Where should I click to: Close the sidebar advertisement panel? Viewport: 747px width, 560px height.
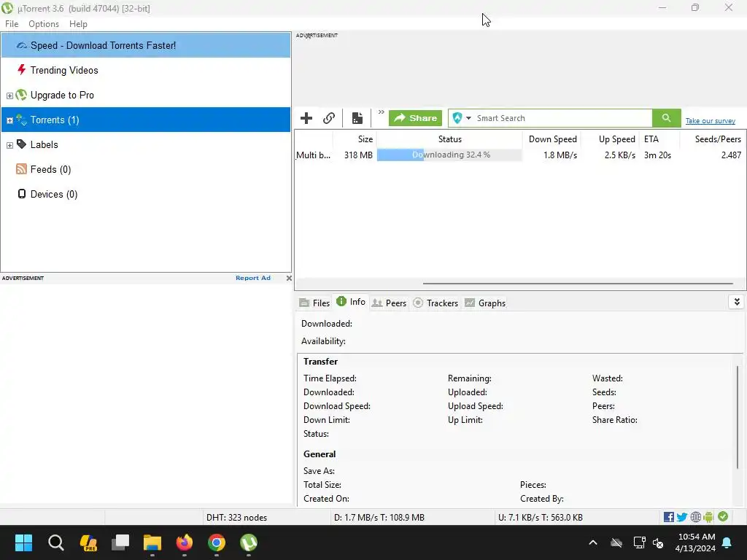[289, 278]
